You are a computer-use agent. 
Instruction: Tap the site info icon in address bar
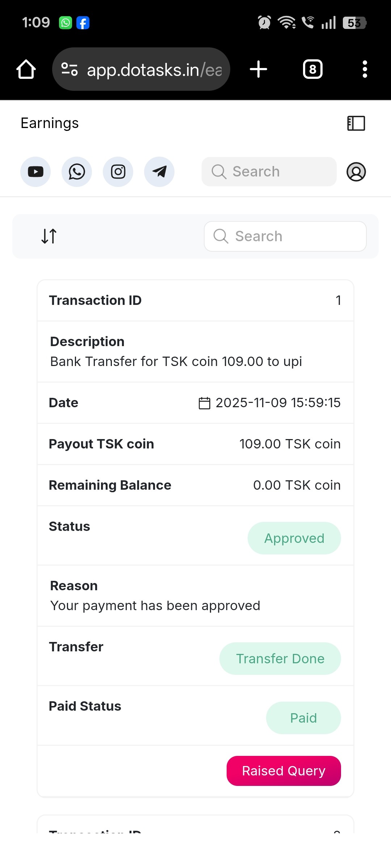70,69
